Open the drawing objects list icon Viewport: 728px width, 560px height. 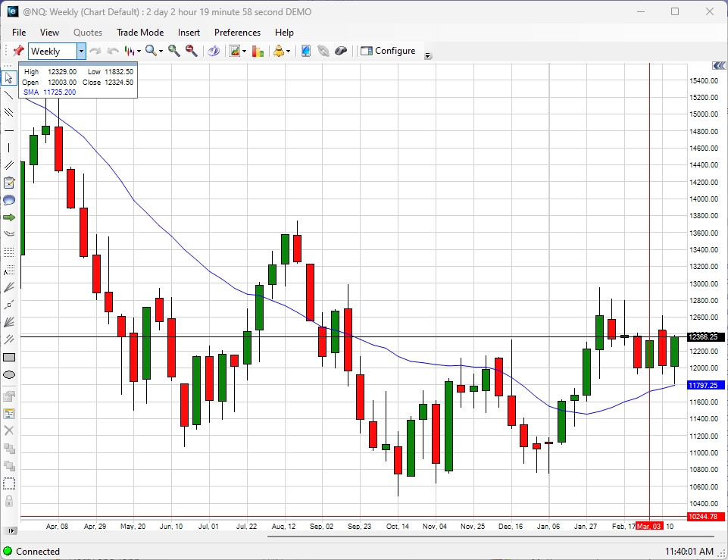tap(9, 413)
